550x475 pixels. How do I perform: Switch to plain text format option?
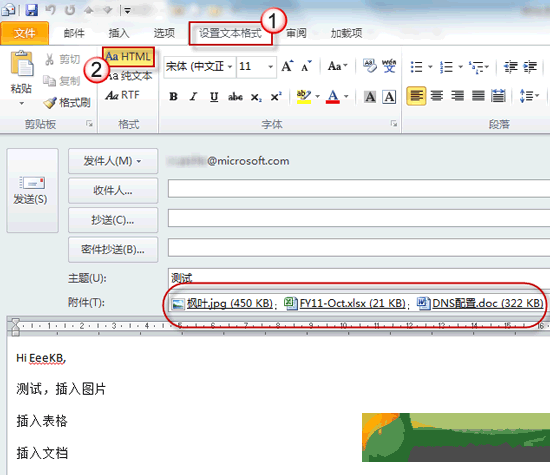[129, 76]
